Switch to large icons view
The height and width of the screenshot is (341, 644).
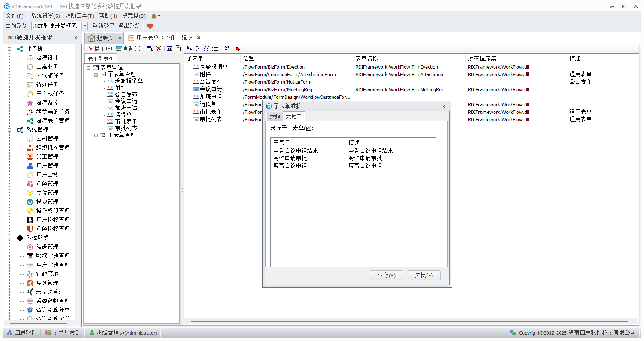pyautogui.click(x=189, y=48)
